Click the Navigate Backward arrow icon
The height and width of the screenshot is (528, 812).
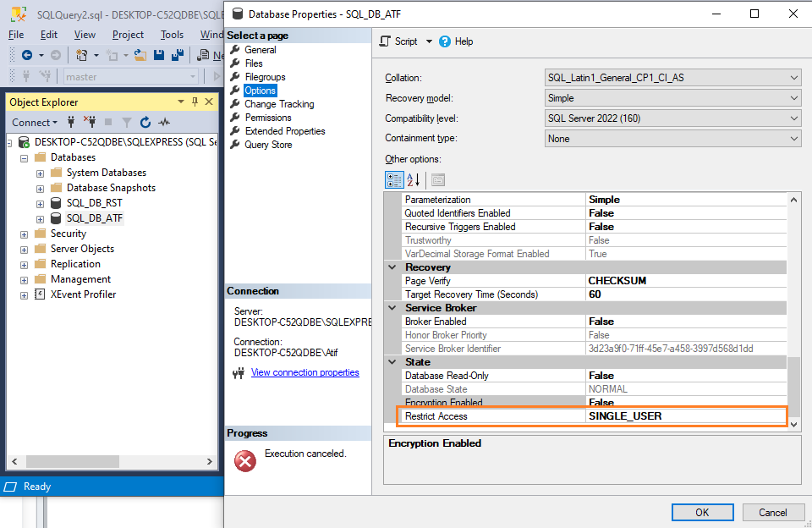point(27,55)
